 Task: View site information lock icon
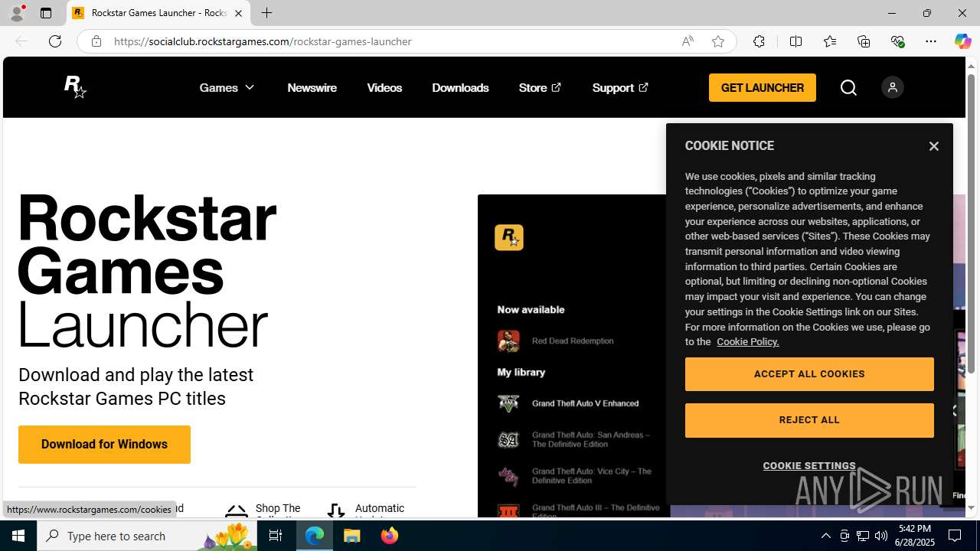point(96,41)
